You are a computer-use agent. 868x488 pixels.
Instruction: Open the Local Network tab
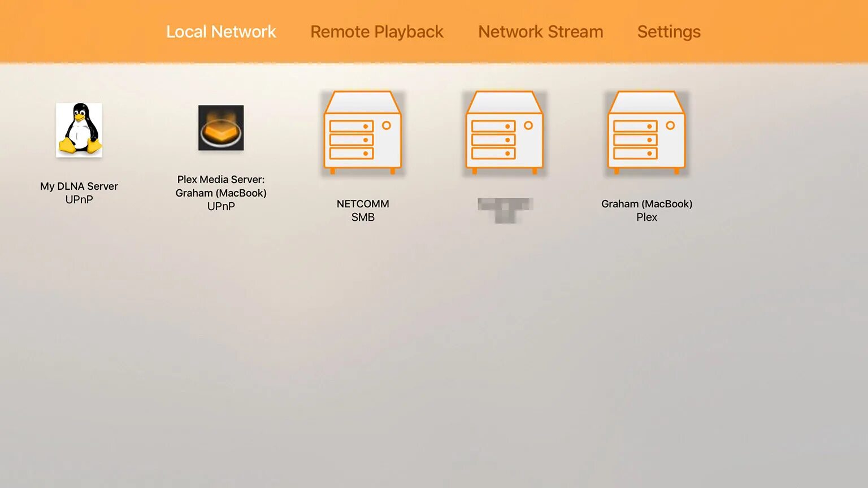tap(221, 32)
